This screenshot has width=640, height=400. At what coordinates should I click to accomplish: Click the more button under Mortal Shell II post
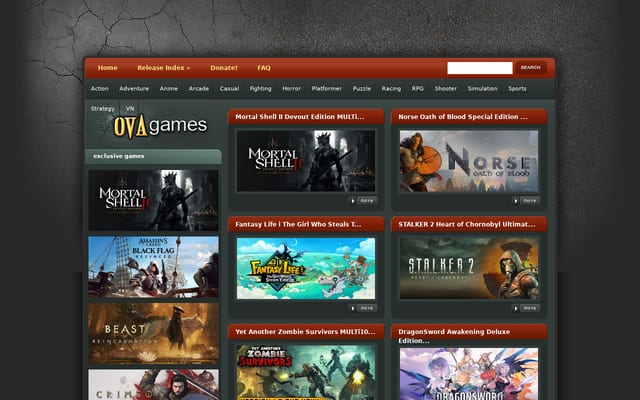tap(367, 200)
